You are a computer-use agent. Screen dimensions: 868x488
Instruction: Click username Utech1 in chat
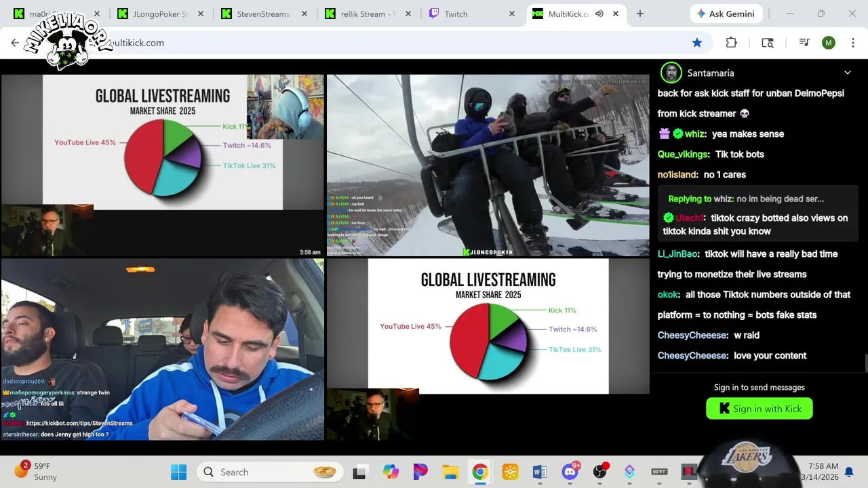[690, 218]
